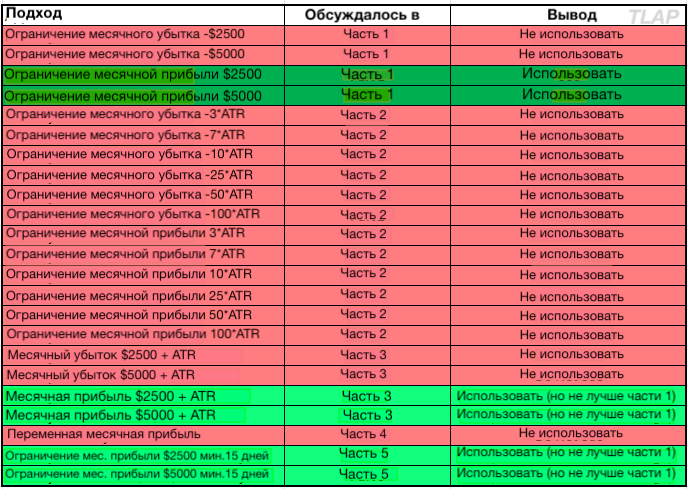Select cell "Ограничение месячного убытка -3*ATR"
The width and height of the screenshot is (688, 489).
tap(144, 115)
